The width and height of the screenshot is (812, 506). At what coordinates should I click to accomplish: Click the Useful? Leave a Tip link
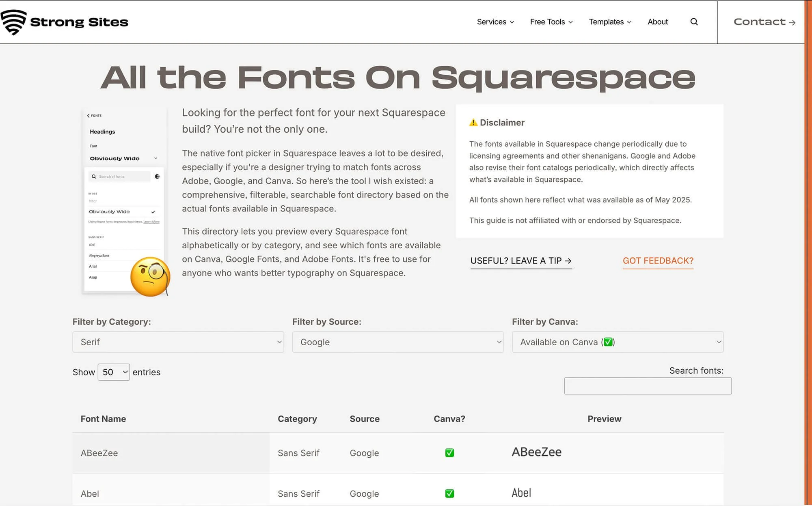click(521, 261)
